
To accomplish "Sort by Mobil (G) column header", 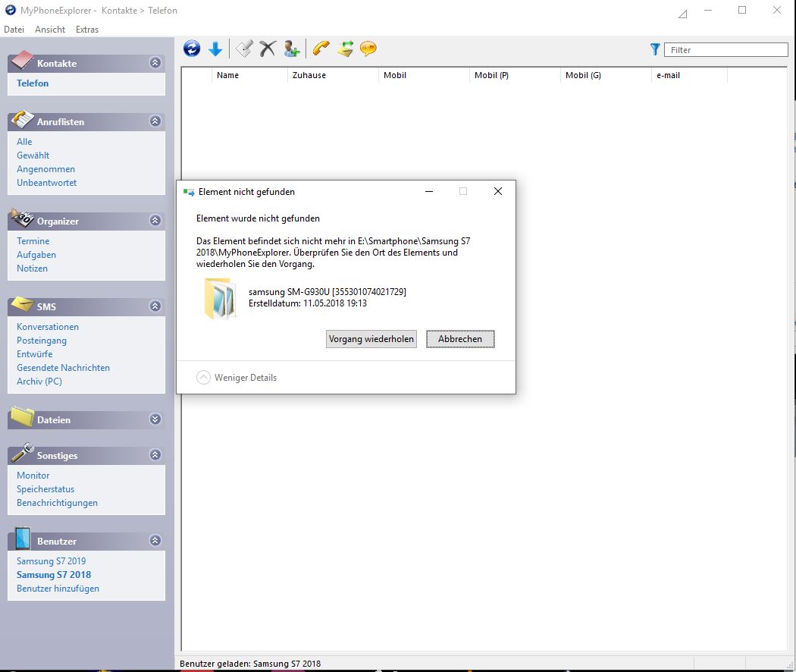I will (x=606, y=75).
